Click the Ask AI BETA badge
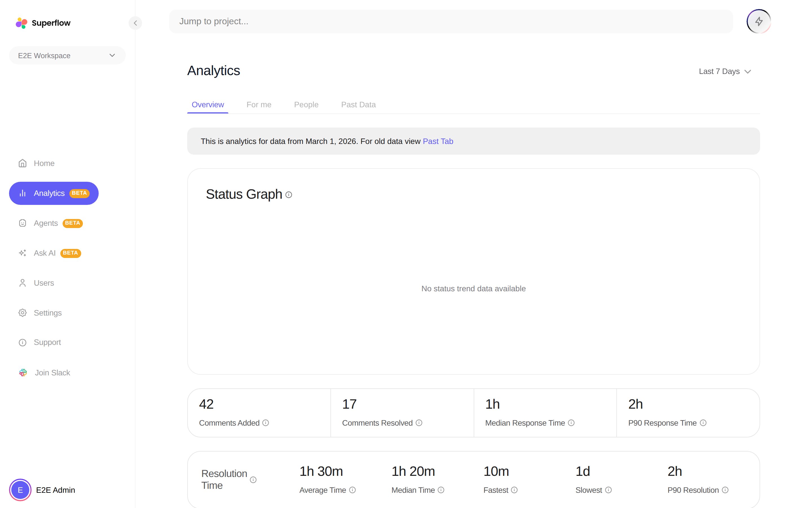 click(70, 253)
